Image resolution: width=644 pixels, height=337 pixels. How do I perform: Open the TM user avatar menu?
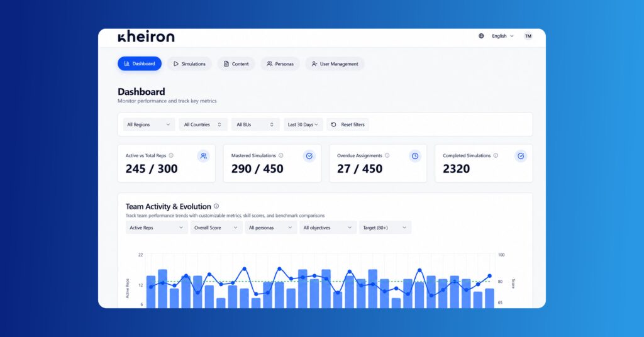[528, 36]
